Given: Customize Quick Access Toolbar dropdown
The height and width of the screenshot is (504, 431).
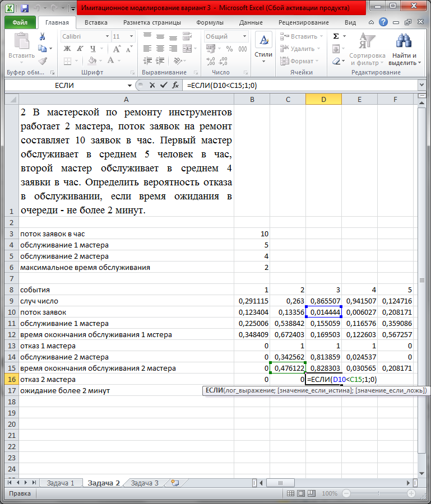Looking at the screenshot, I should (73, 8).
